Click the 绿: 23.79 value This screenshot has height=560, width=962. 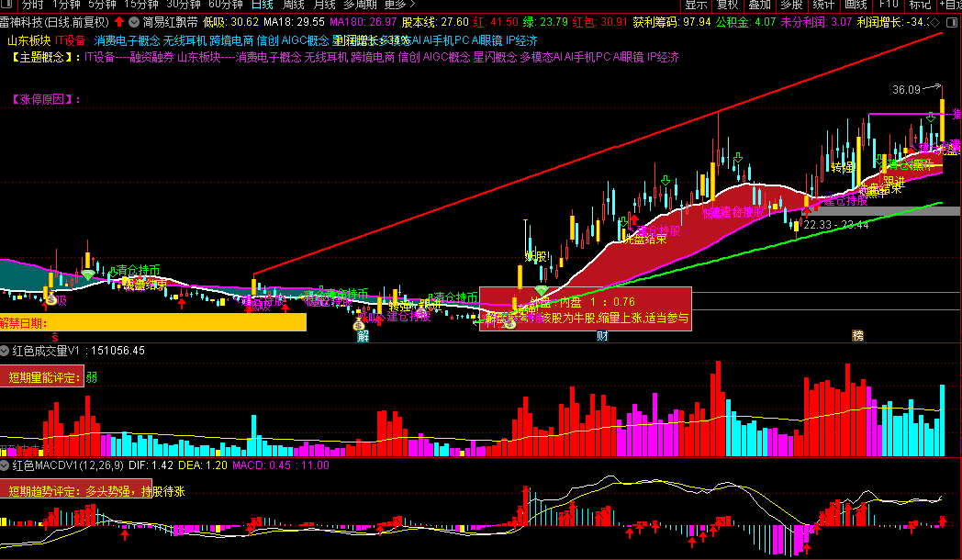pyautogui.click(x=545, y=22)
